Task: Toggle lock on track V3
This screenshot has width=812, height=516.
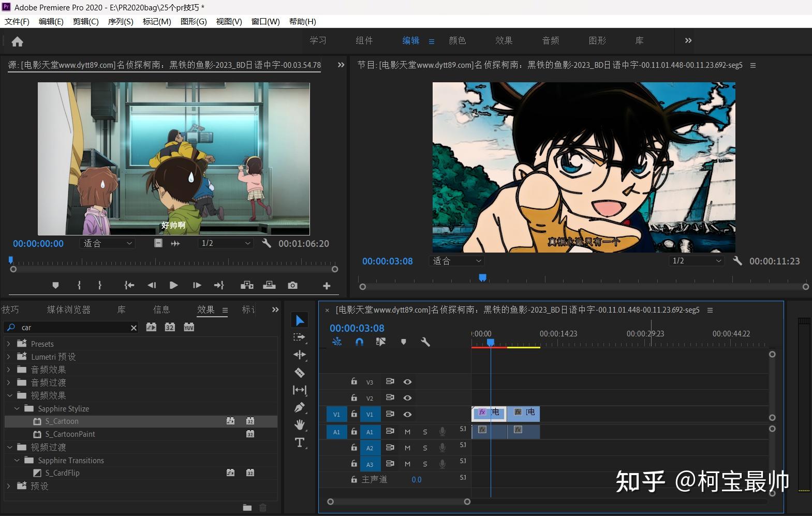Action: coord(354,381)
